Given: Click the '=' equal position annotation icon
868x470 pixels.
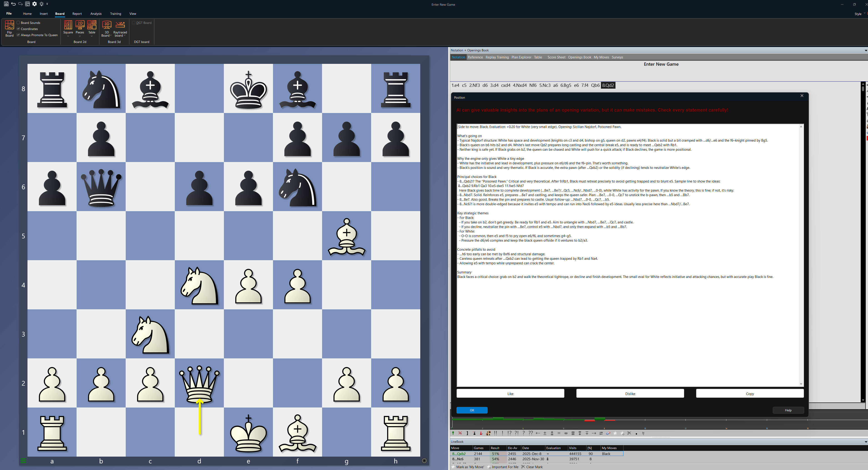Looking at the screenshot, I should point(559,433).
